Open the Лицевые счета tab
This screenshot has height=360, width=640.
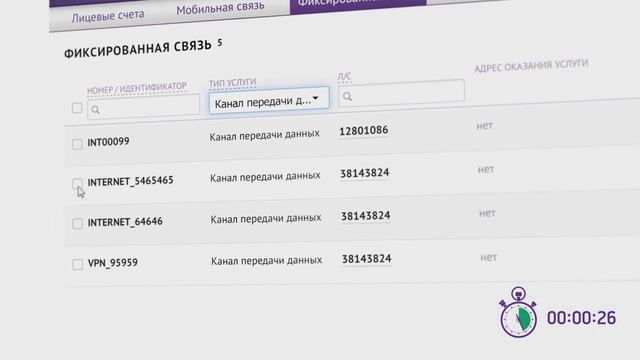[108, 16]
